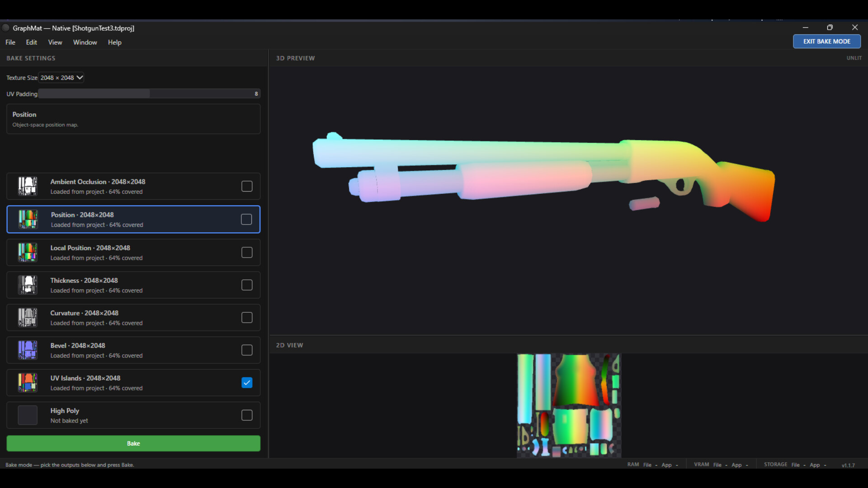
Task: Uncheck the UV Islands checkbox
Action: tap(247, 382)
